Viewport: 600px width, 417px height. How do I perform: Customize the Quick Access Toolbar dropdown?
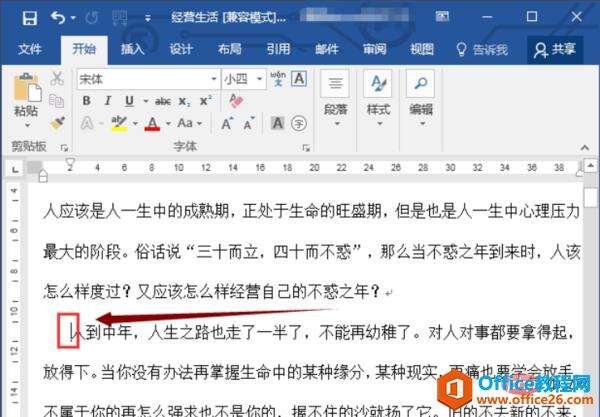pos(148,18)
